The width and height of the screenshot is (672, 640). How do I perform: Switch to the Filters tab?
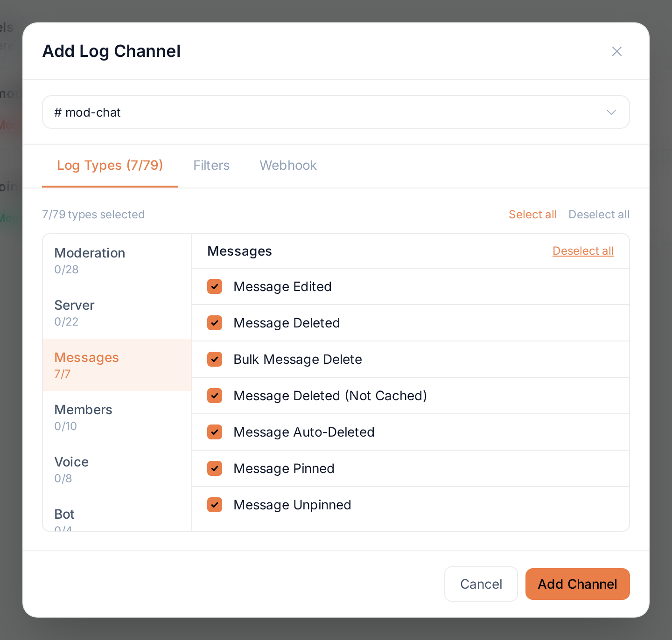(x=211, y=165)
